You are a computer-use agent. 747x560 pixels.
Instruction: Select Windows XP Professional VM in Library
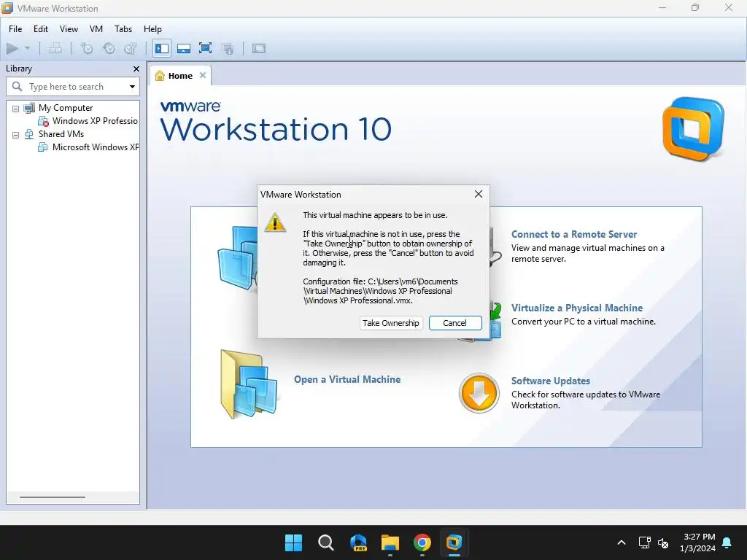(x=95, y=121)
